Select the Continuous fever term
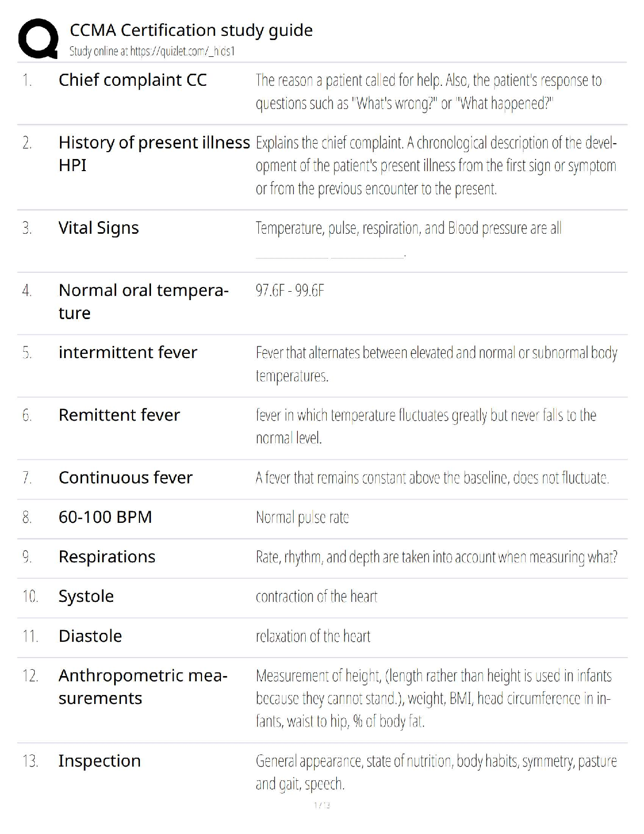This screenshot has height=834, width=644. point(125,478)
